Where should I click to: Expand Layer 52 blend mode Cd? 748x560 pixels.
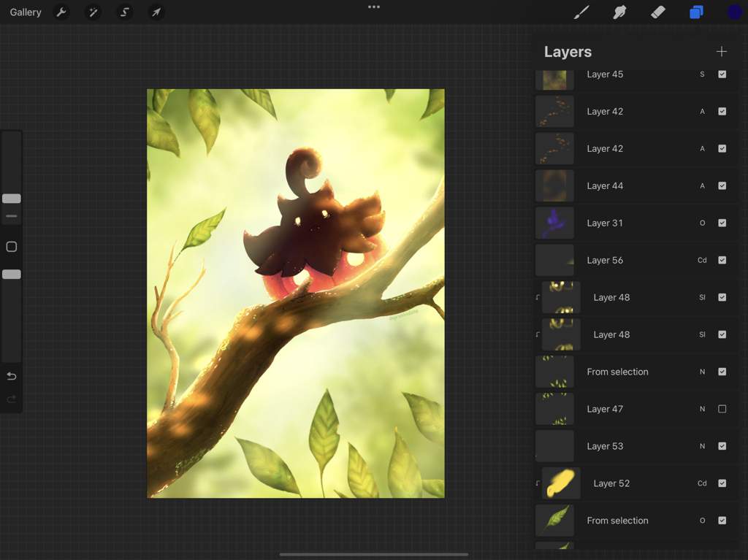[702, 483]
